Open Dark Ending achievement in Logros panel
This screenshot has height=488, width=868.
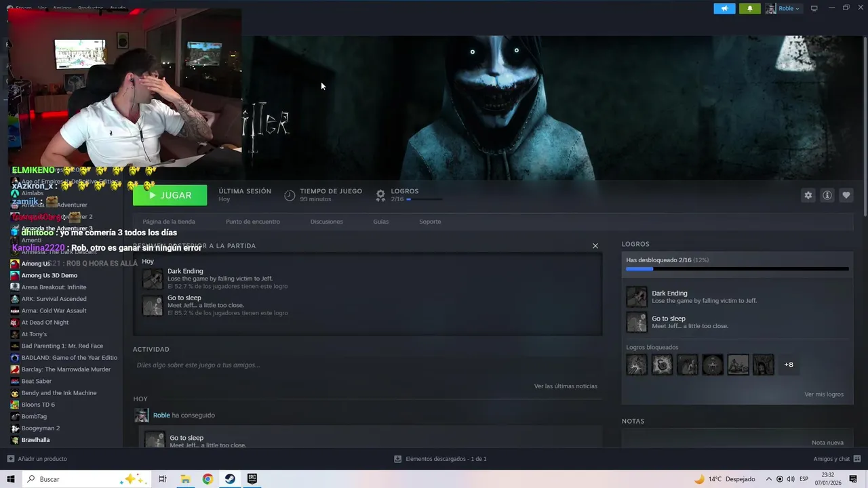[x=637, y=297]
